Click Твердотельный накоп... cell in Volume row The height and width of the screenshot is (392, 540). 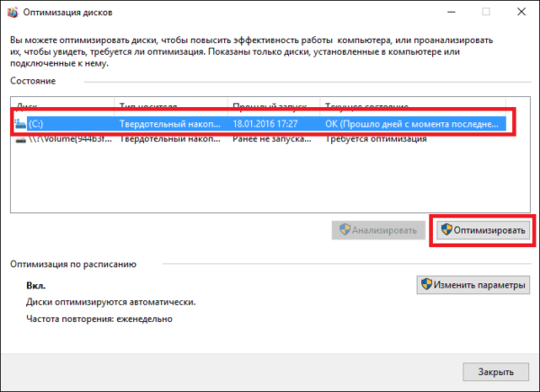click(x=170, y=139)
